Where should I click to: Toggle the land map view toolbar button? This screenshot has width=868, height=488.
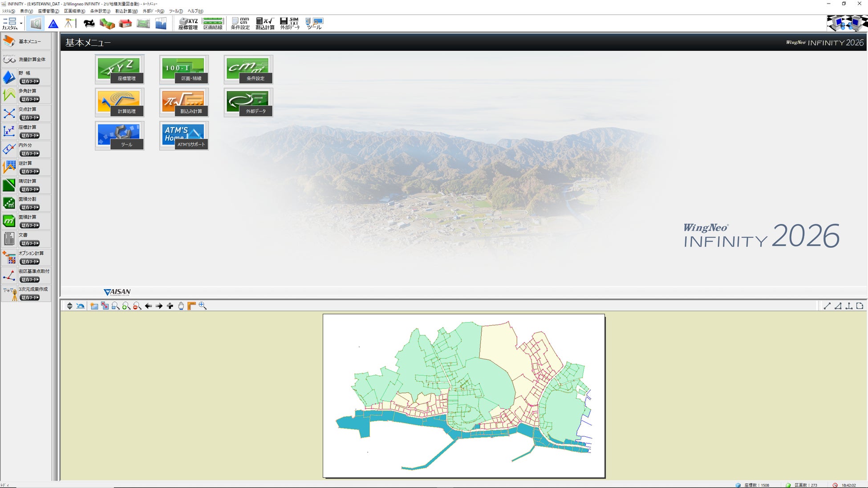pyautogui.click(x=36, y=23)
